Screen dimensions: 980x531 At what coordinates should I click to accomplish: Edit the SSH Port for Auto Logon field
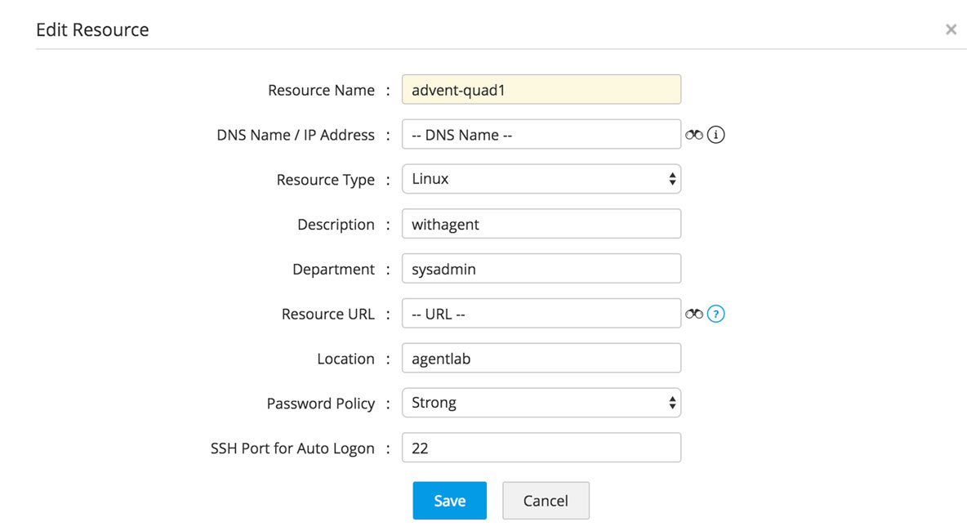[541, 448]
